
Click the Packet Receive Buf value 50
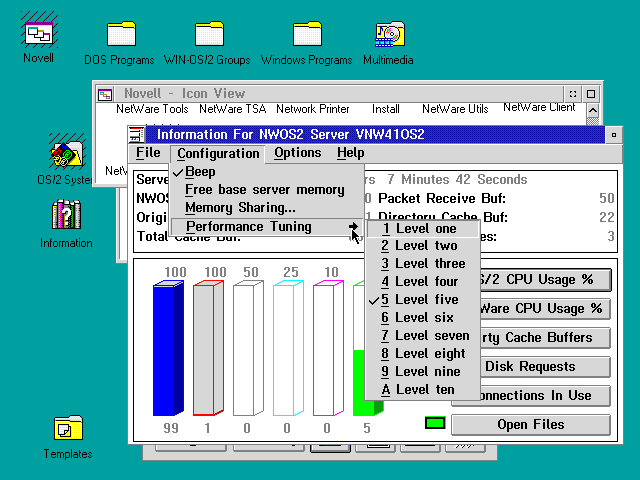click(607, 198)
